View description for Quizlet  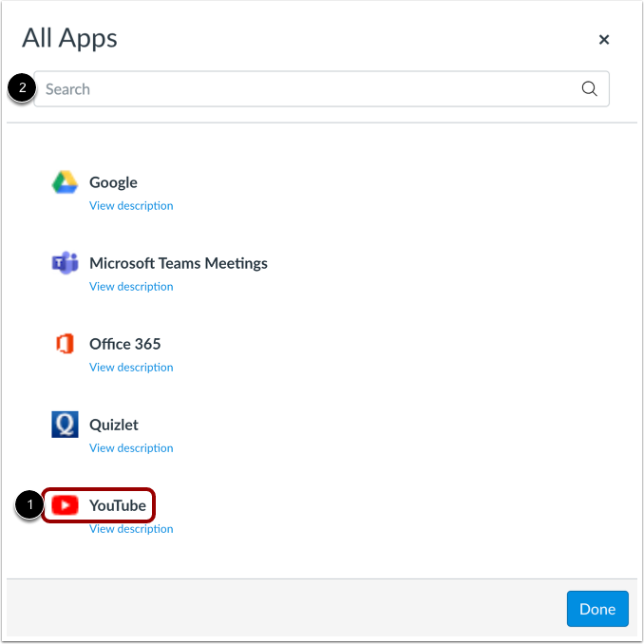tap(131, 447)
